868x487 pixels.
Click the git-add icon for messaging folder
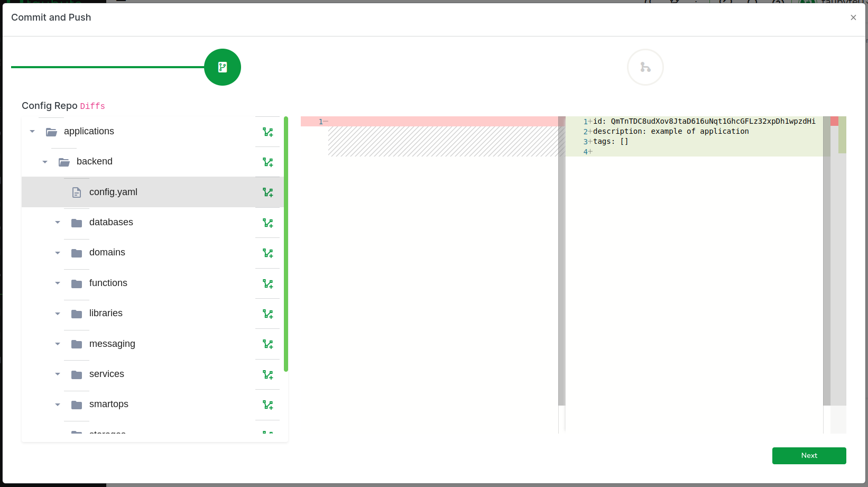[x=268, y=344]
